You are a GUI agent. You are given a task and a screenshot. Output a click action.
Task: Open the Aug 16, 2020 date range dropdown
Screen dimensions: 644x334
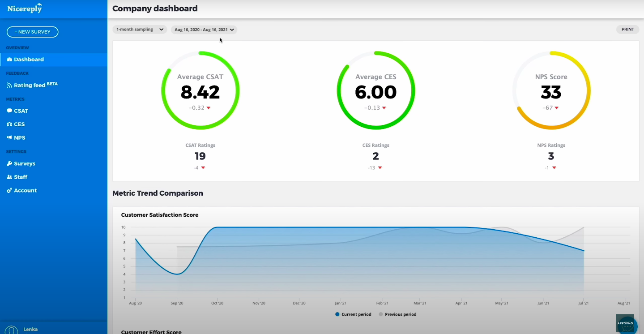(204, 30)
